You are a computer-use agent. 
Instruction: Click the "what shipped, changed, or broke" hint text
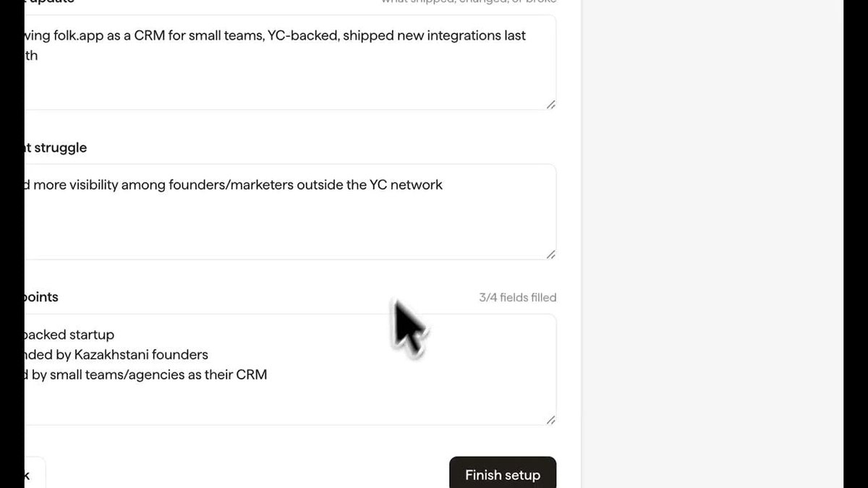click(x=469, y=2)
